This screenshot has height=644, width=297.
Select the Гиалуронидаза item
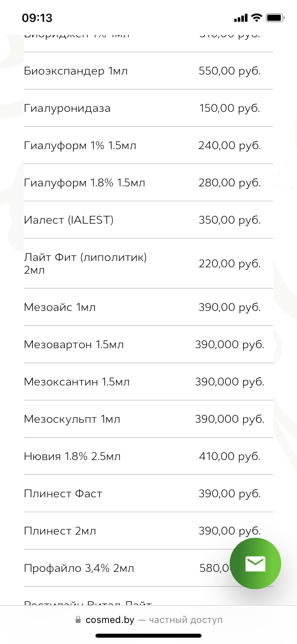[x=67, y=108]
